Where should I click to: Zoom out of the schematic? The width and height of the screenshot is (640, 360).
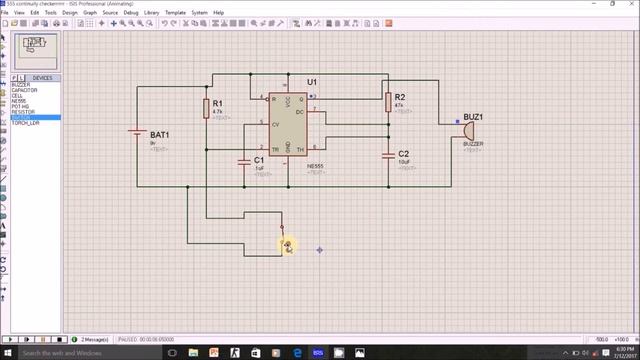coord(131,24)
